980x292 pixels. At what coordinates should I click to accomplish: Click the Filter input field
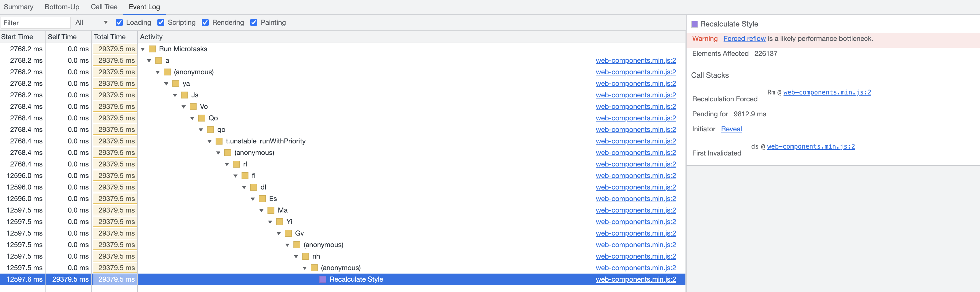point(36,23)
